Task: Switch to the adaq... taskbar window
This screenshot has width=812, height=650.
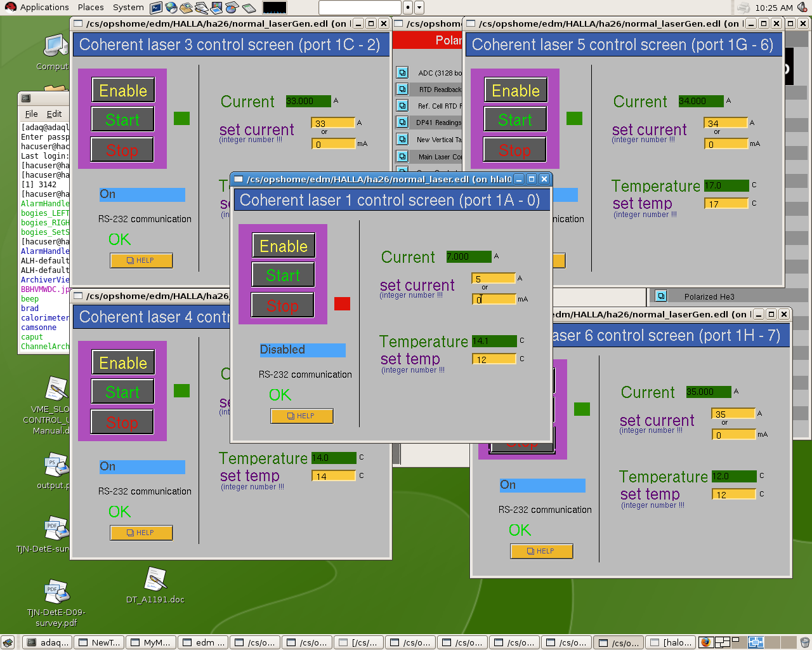Action: click(47, 642)
